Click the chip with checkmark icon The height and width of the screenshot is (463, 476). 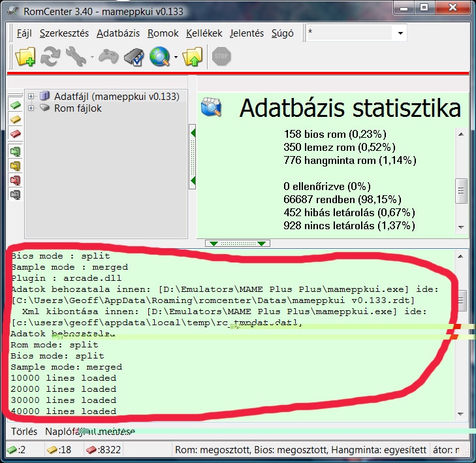click(x=134, y=57)
